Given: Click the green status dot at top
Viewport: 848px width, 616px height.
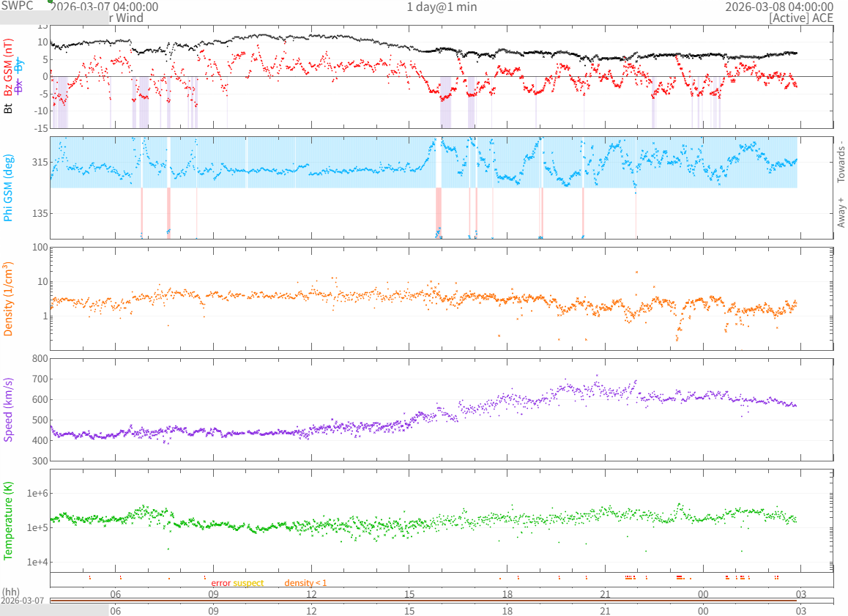Looking at the screenshot, I should tap(51, 1).
